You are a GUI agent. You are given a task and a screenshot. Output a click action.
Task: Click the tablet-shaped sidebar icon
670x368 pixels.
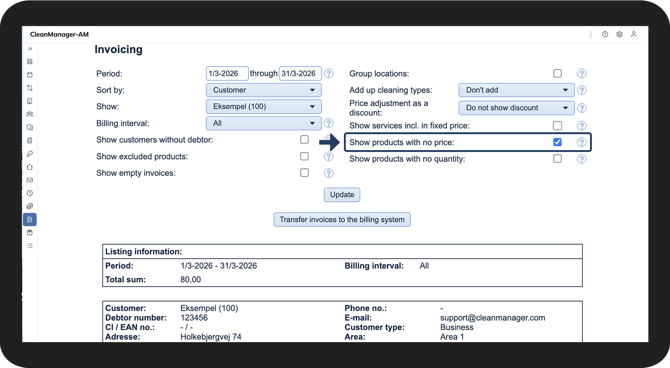[30, 101]
